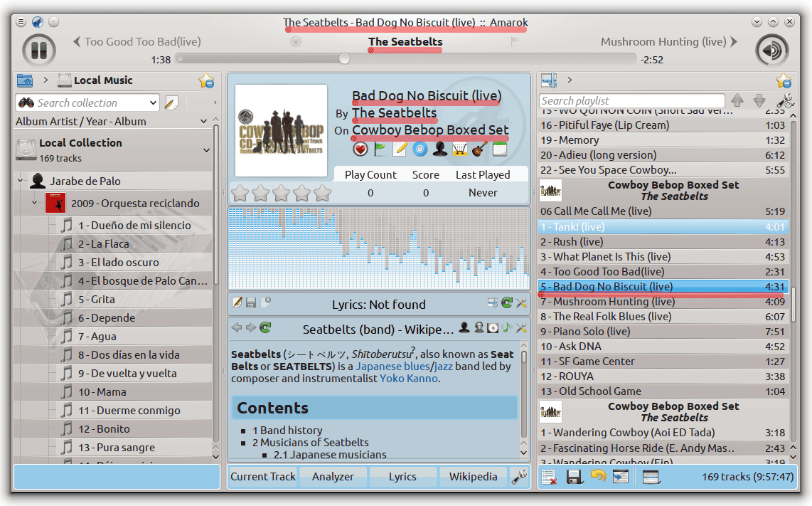Set the rating to three stars
The height and width of the screenshot is (506, 812).
[x=281, y=193]
